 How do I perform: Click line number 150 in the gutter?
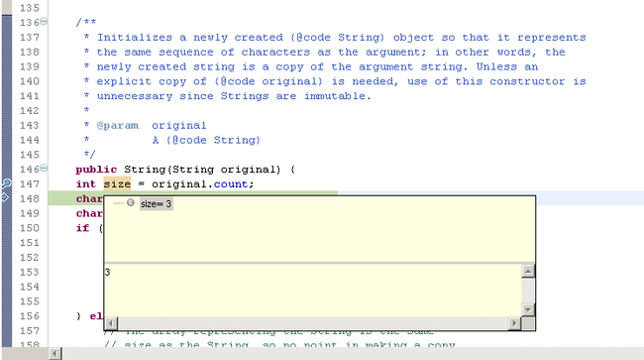(x=30, y=228)
